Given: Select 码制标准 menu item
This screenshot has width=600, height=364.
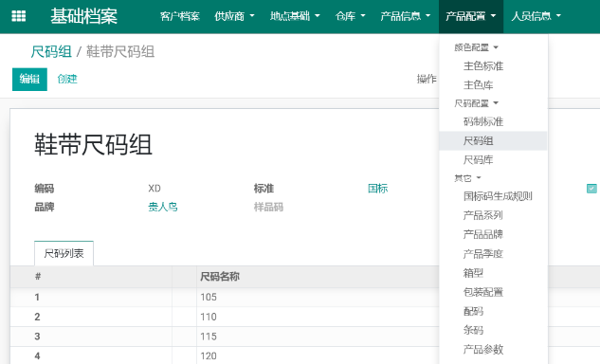Looking at the screenshot, I should click(483, 121).
